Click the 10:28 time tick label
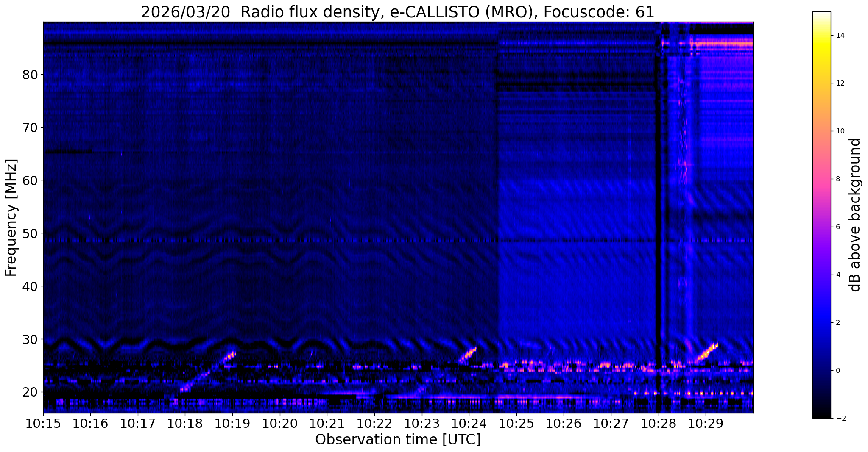The height and width of the screenshot is (452, 868). click(658, 424)
